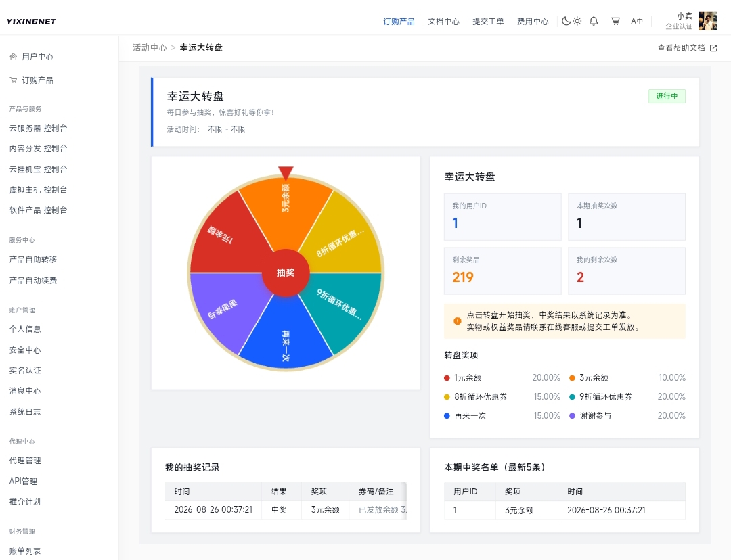The width and height of the screenshot is (731, 560).
Task: Open 产品自助转移 sidebar item
Action: click(33, 260)
